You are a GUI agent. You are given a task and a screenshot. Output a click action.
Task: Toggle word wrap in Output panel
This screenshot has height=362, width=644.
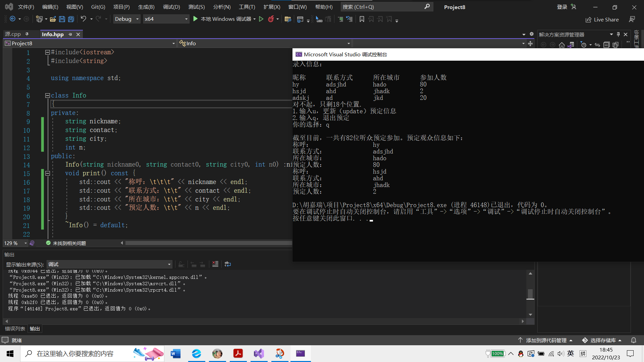point(228,264)
